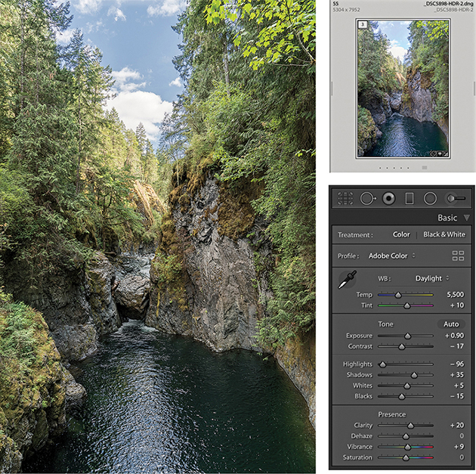Choose the Red Eye Correction tool

tap(388, 199)
